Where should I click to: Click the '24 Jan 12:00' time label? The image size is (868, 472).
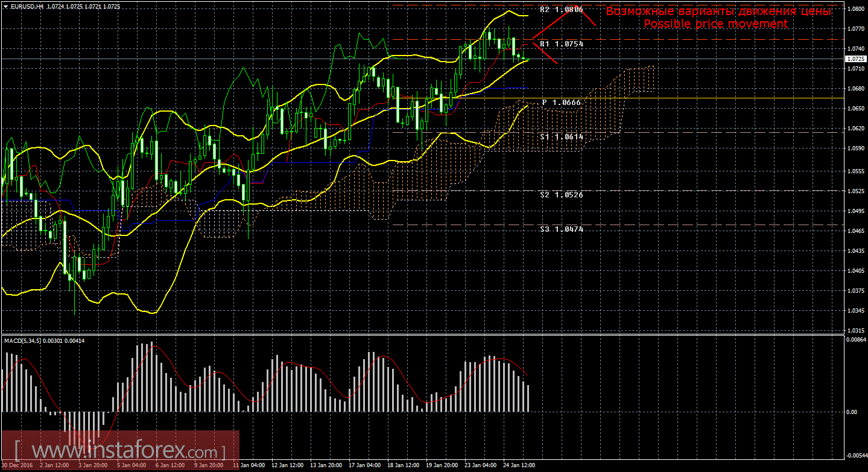[x=519, y=466]
